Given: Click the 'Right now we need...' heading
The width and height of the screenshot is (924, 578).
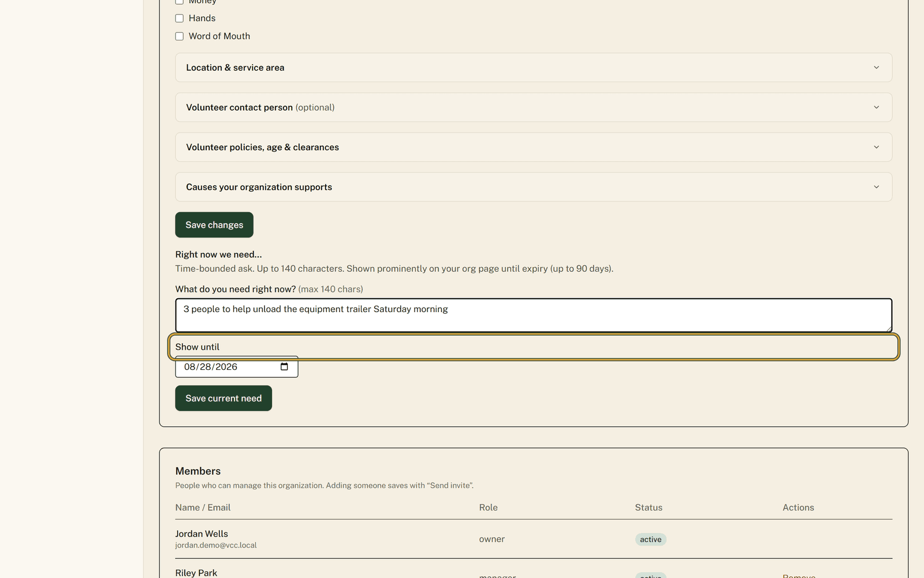Looking at the screenshot, I should [219, 254].
